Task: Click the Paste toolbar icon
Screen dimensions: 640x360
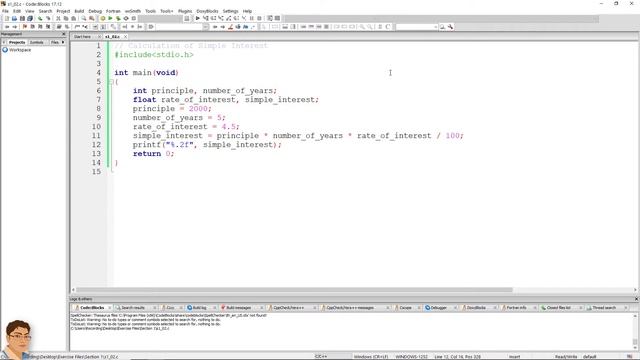Action: click(73, 18)
